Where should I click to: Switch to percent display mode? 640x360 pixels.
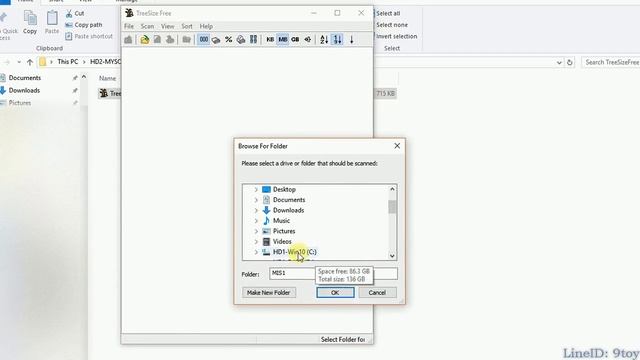tap(229, 40)
